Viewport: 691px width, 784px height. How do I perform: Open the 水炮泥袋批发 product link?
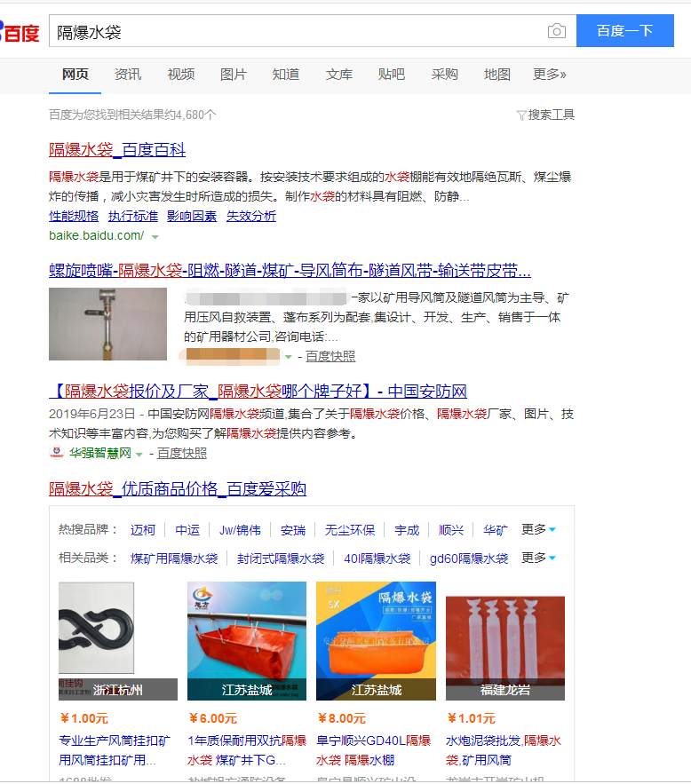(504, 750)
